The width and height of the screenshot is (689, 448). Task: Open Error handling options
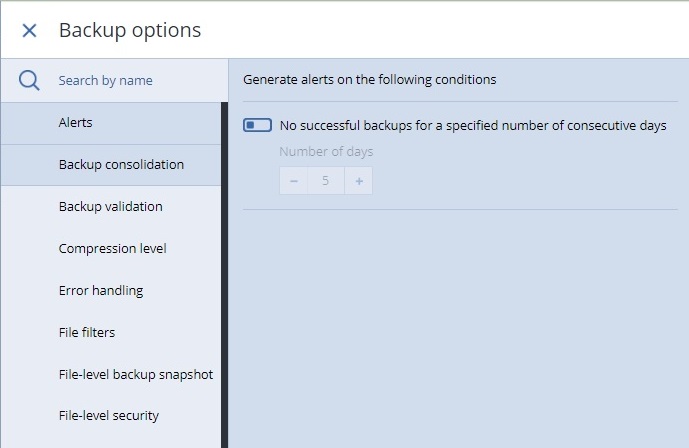tap(111, 290)
